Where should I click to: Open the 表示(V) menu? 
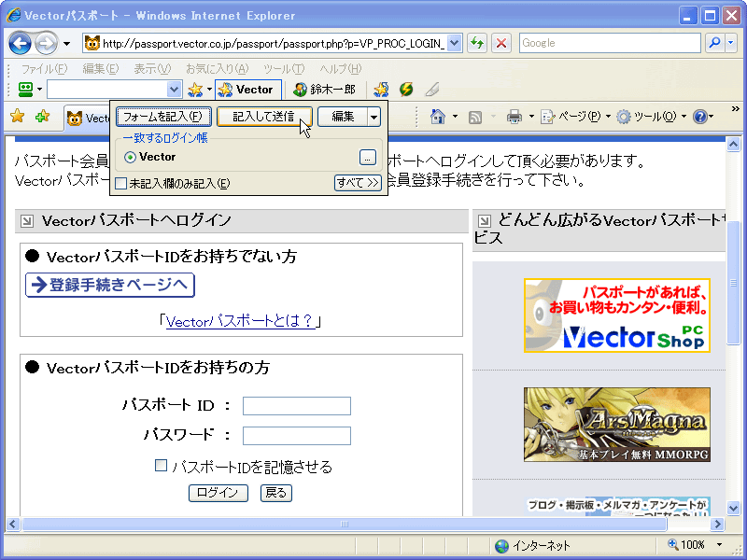pos(152,68)
